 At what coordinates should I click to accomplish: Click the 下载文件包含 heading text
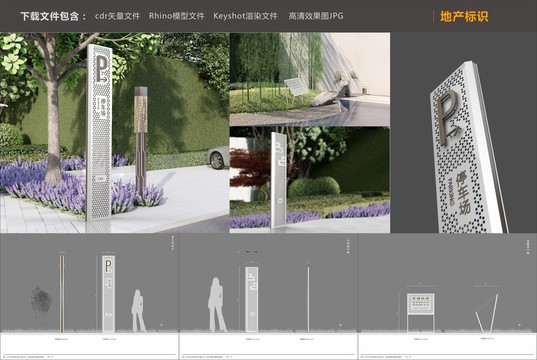(x=49, y=16)
